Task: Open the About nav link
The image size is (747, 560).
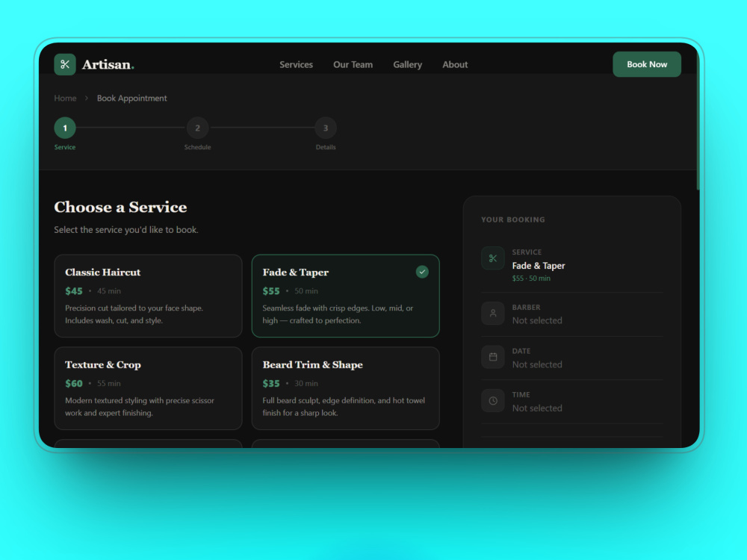Action: click(455, 64)
